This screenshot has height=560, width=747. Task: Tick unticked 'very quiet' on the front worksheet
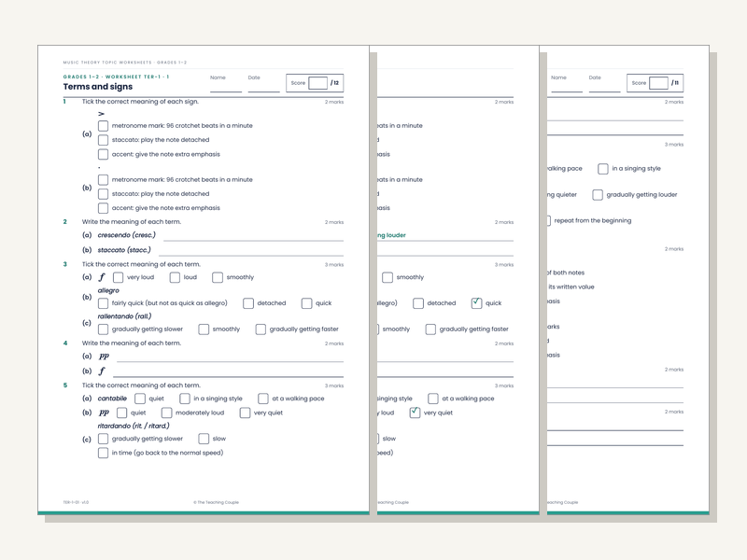(x=245, y=413)
